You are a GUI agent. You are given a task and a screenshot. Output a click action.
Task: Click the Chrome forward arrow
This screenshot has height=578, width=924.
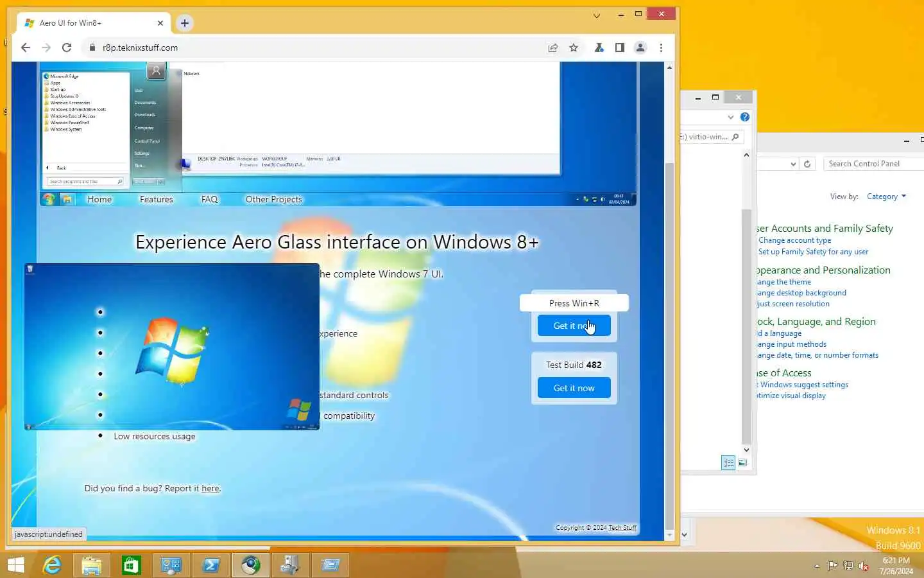click(46, 48)
